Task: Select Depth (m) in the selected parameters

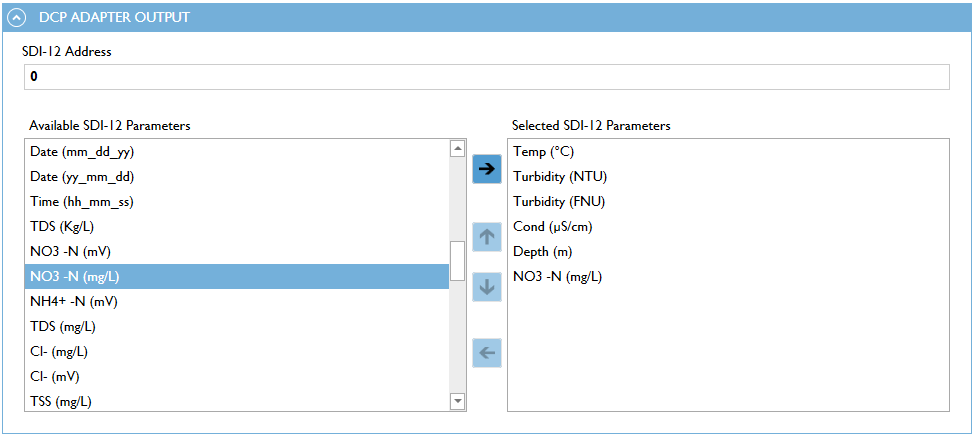Action: [543, 252]
